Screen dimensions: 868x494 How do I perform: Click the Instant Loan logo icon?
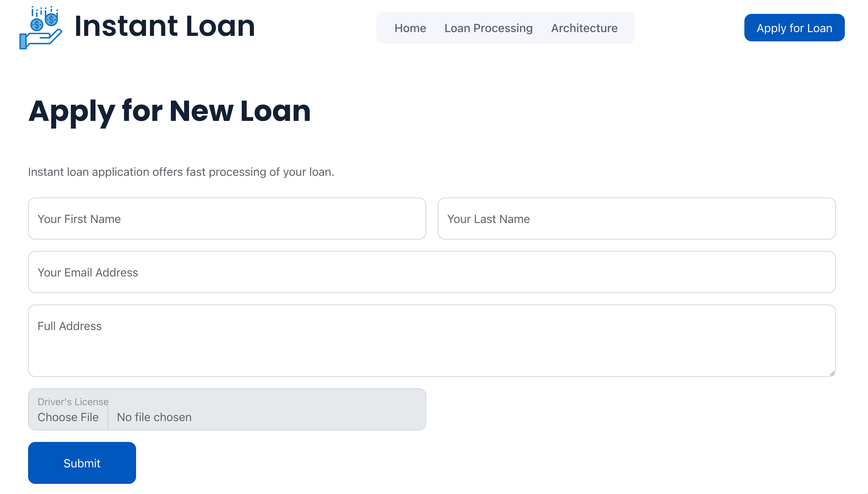41,27
